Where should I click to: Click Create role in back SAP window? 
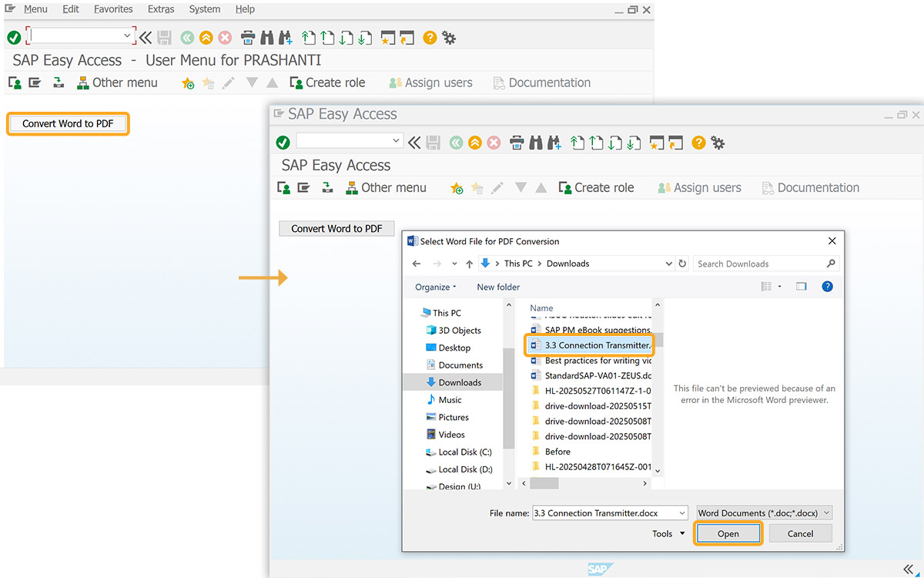click(327, 82)
